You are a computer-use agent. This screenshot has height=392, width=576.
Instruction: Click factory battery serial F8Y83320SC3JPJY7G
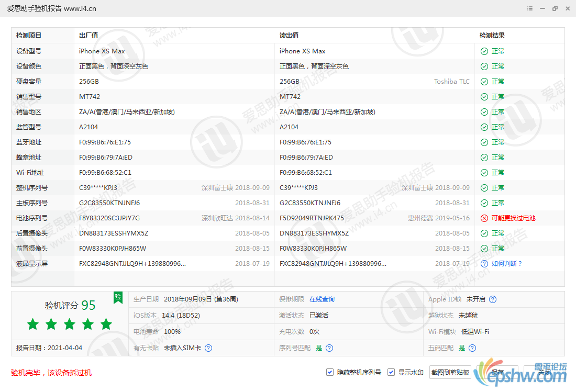coord(109,218)
